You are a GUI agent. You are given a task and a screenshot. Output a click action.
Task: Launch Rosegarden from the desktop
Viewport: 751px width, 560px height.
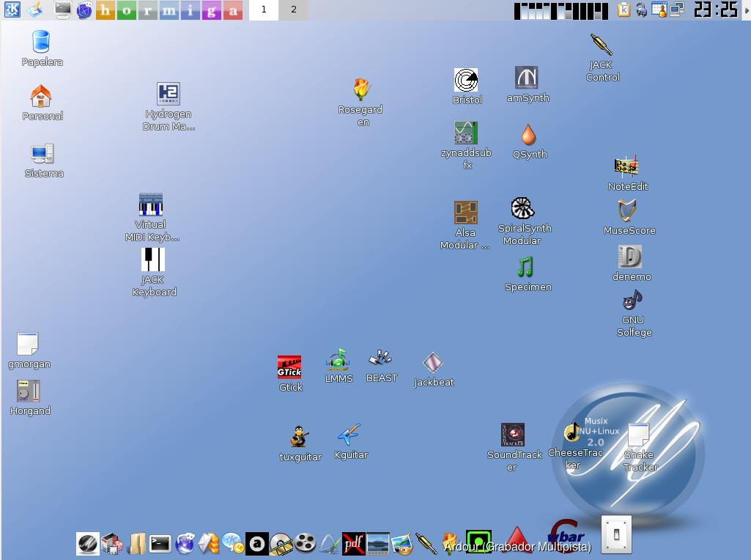(360, 89)
